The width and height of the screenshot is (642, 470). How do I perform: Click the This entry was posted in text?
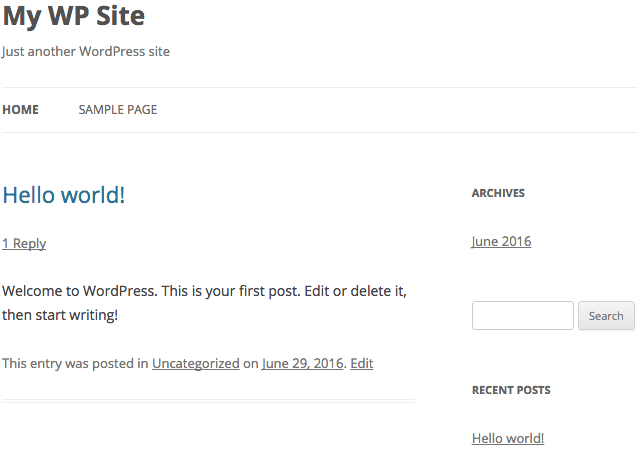pyautogui.click(x=75, y=364)
